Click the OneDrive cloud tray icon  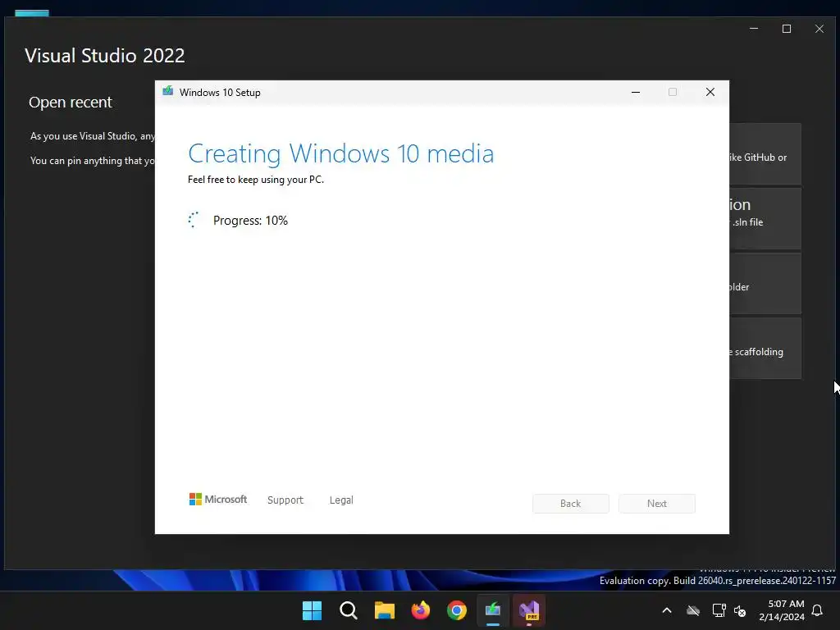(693, 610)
